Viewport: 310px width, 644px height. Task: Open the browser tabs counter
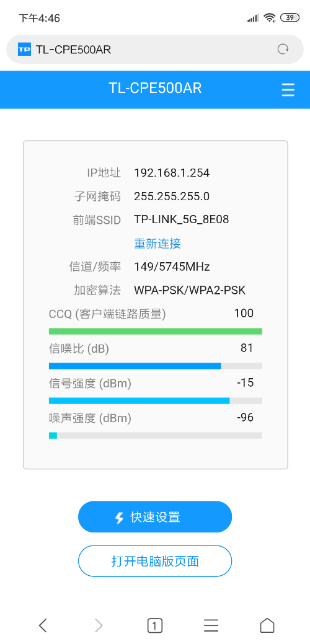(x=155, y=625)
